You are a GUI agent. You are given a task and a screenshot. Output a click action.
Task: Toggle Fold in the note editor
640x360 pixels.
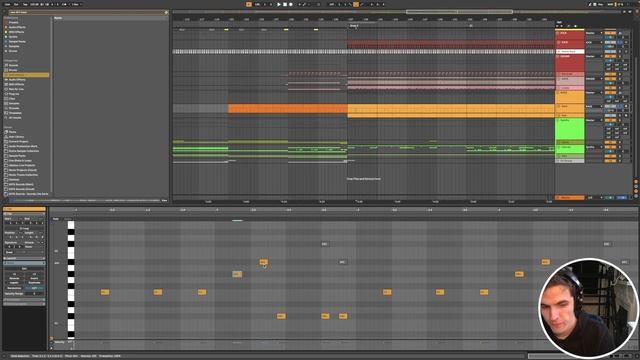click(x=56, y=219)
